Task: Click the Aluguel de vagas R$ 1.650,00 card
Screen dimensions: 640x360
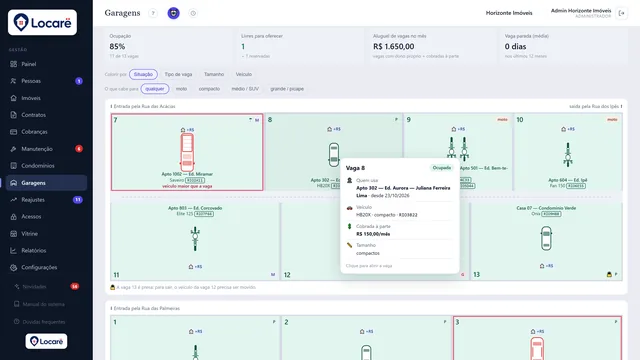Action: [432, 46]
